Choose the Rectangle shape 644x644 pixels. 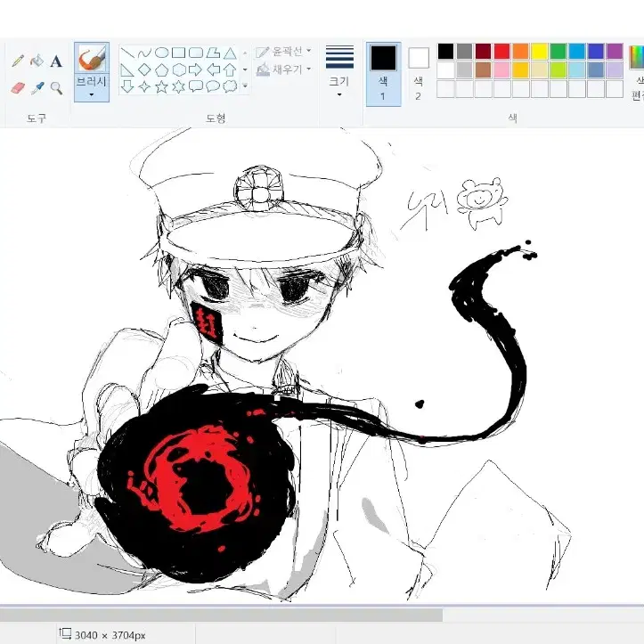pos(179,53)
